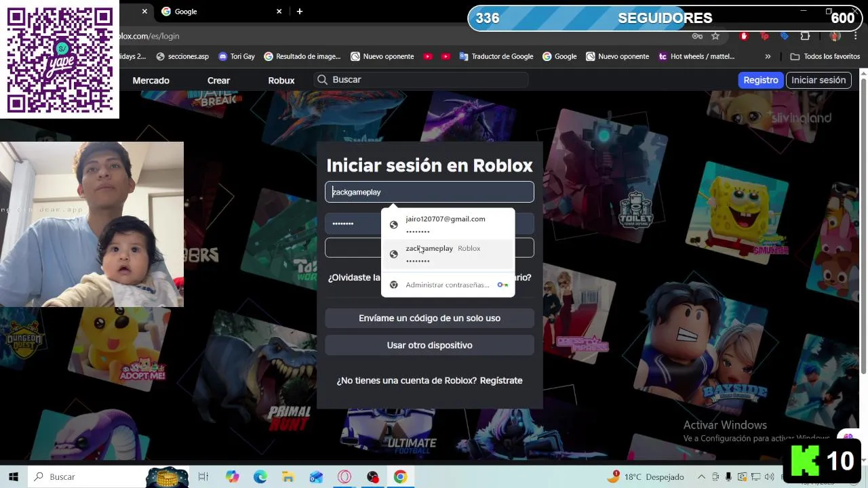Click the Roblox Buscar search box

421,80
